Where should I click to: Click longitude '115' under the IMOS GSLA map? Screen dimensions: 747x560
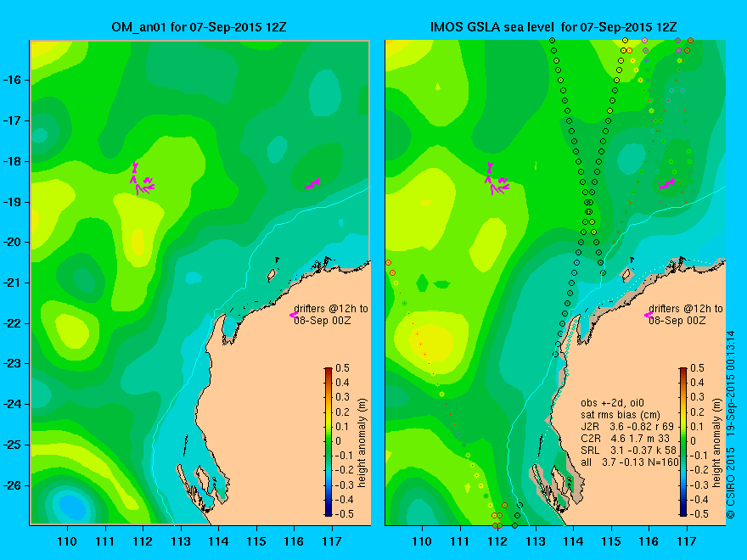click(611, 541)
